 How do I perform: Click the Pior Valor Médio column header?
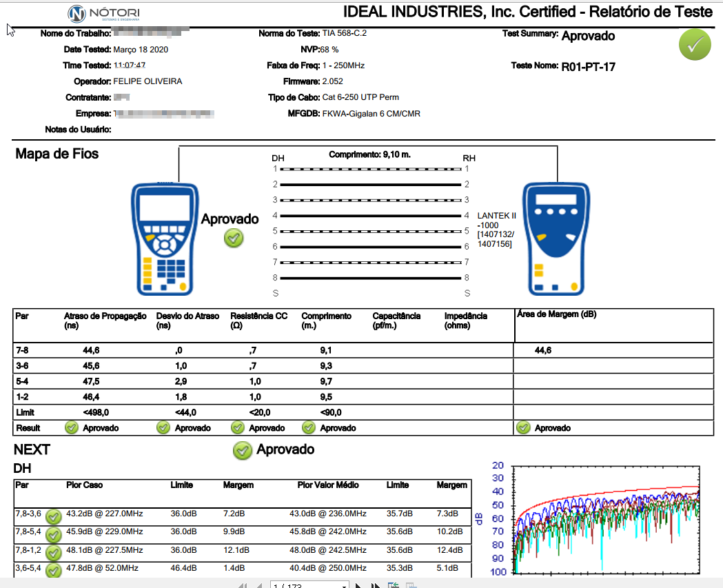click(328, 485)
